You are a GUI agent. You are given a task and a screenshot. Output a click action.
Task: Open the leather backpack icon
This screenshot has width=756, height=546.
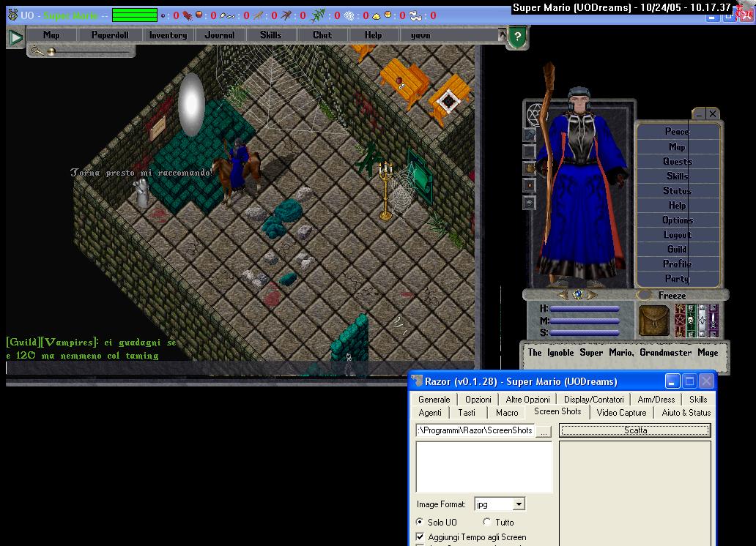[x=653, y=321]
